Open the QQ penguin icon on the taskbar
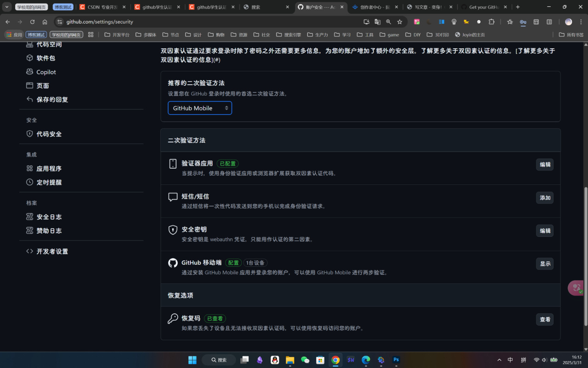This screenshot has height=368, width=588. [x=275, y=360]
